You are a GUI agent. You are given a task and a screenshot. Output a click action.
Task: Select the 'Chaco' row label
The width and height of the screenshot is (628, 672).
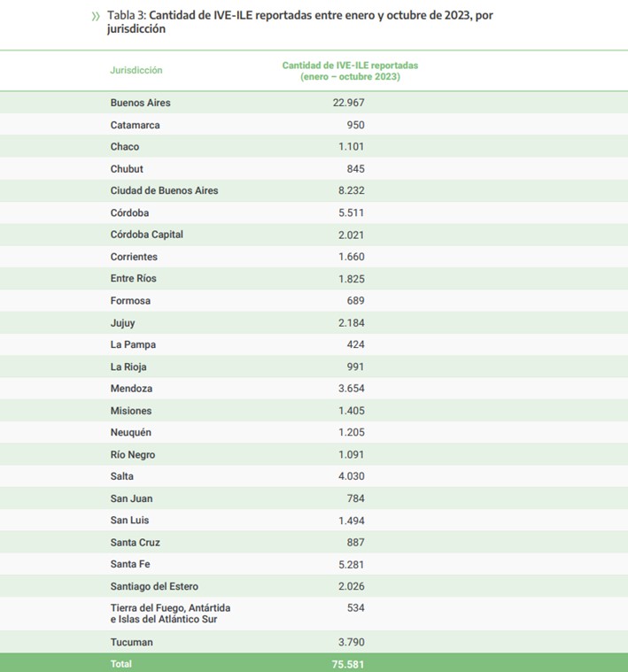click(125, 147)
